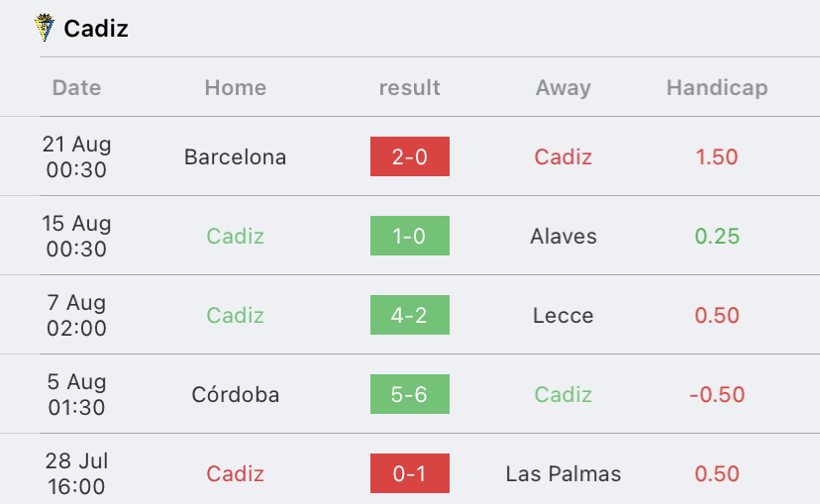Click the Cadiz club crest icon
The image size is (820, 504).
tap(45, 28)
